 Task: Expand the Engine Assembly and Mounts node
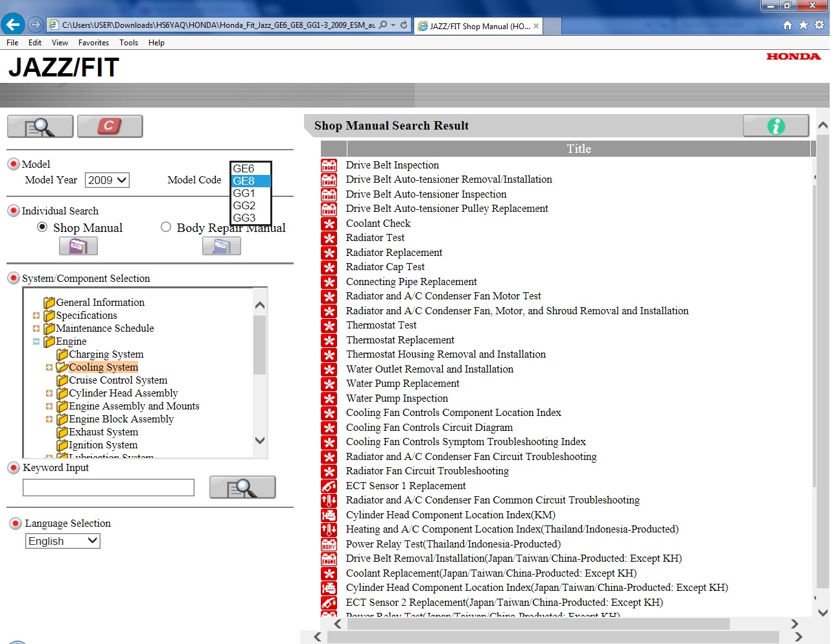point(49,406)
